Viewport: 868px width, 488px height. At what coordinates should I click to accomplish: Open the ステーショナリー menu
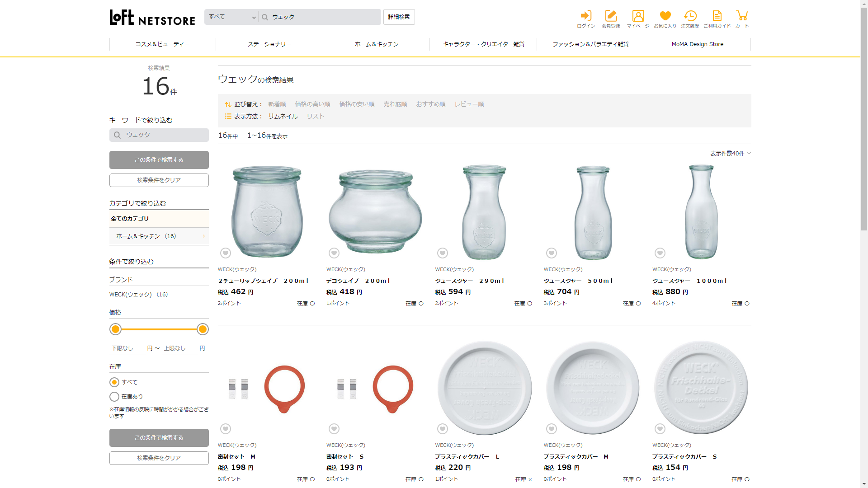tap(269, 44)
